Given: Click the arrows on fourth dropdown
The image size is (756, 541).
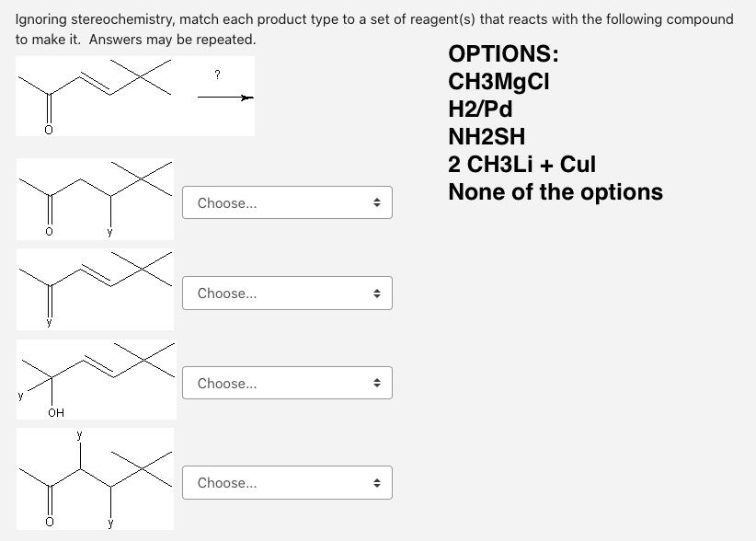Looking at the screenshot, I should tap(377, 483).
